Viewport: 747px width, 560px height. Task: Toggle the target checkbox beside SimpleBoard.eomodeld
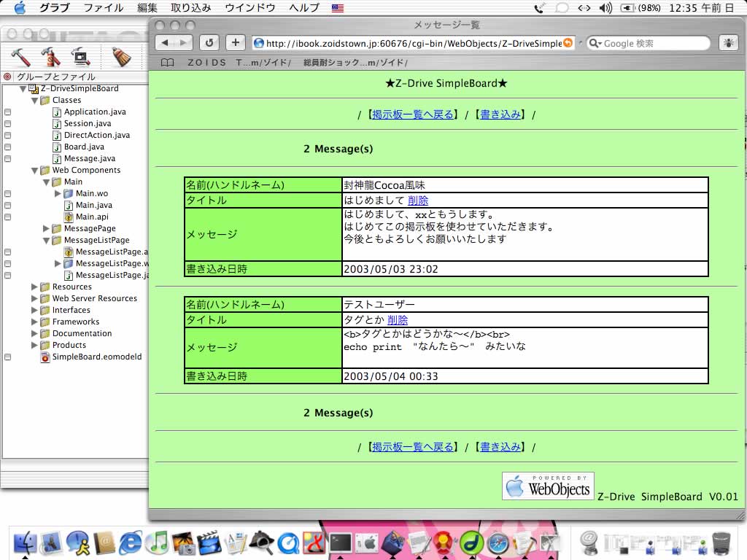coord(8,357)
